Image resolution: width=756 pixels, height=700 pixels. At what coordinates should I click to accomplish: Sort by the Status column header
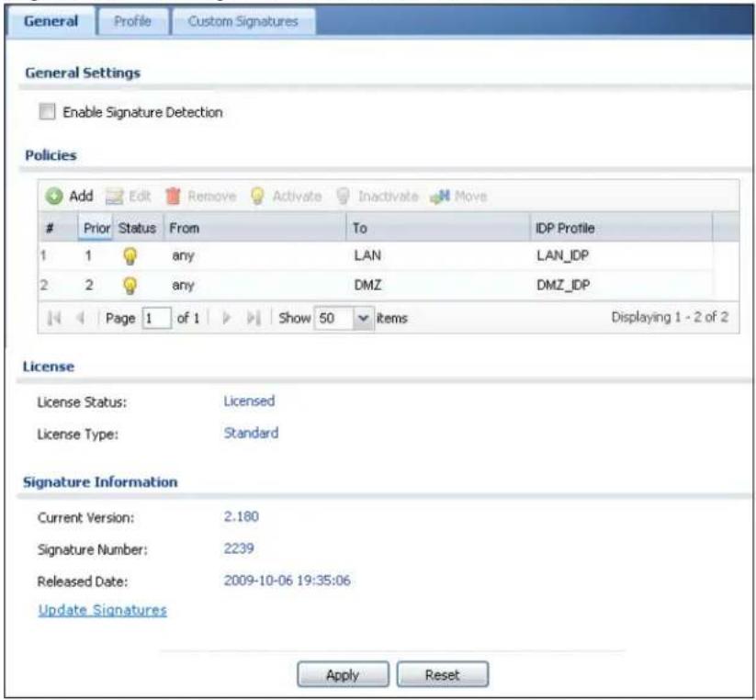pyautogui.click(x=138, y=228)
